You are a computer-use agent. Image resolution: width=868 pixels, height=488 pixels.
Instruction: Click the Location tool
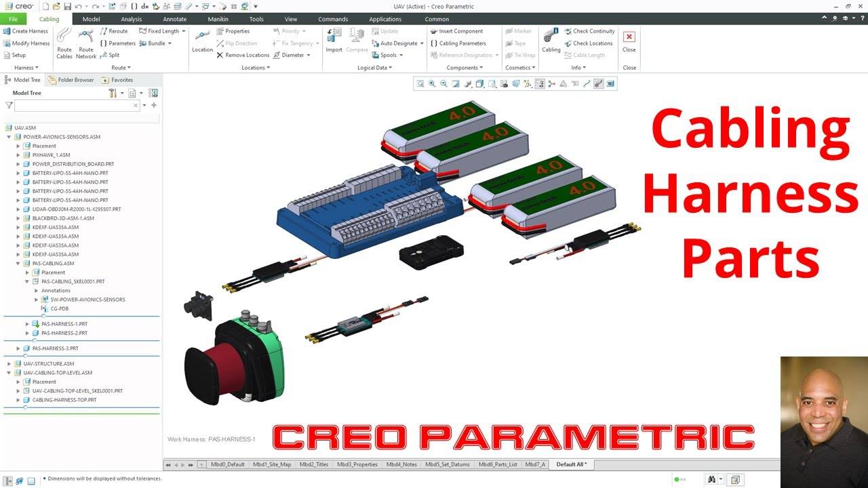click(202, 41)
